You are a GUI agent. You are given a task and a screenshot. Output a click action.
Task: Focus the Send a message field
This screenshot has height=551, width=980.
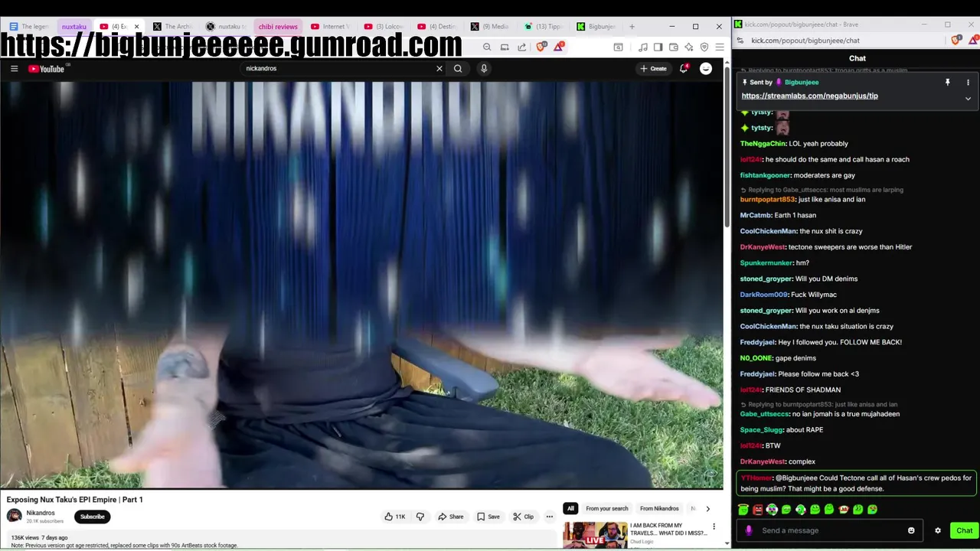(x=830, y=530)
